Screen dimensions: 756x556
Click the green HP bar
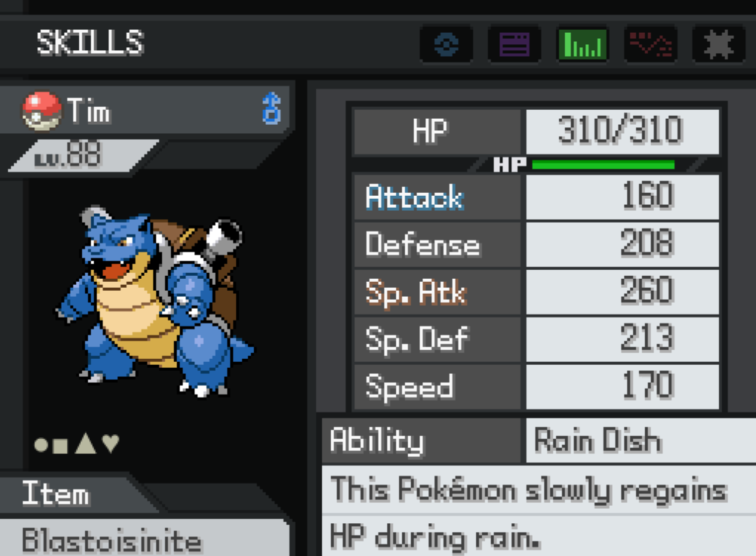click(x=603, y=165)
